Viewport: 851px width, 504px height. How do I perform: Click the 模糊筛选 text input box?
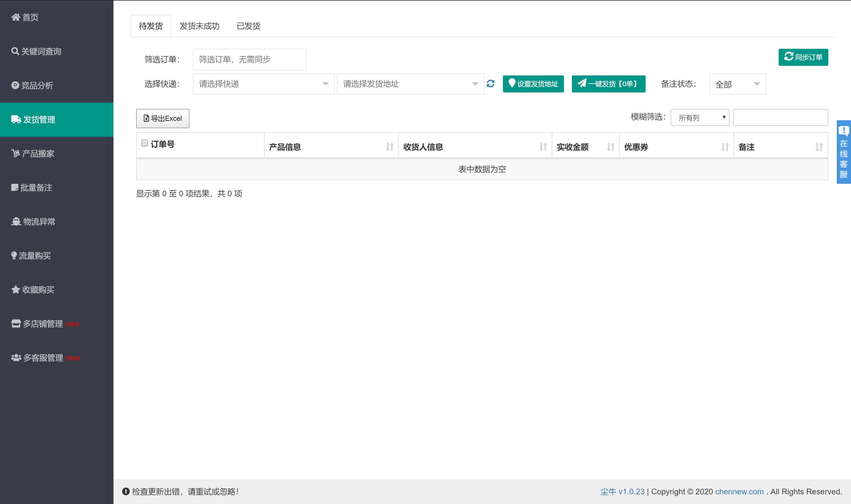pos(780,117)
